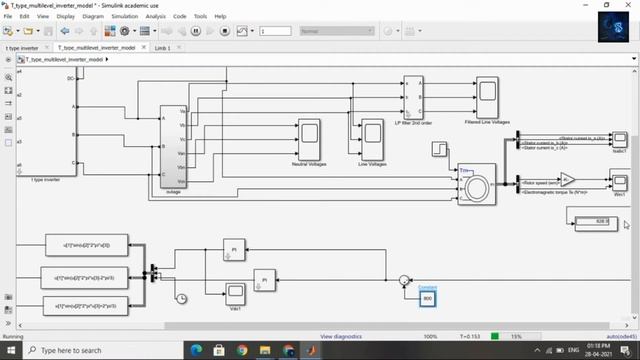The height and width of the screenshot is (360, 640).
Task: Click the Image icon in left palette
Action: [8, 130]
